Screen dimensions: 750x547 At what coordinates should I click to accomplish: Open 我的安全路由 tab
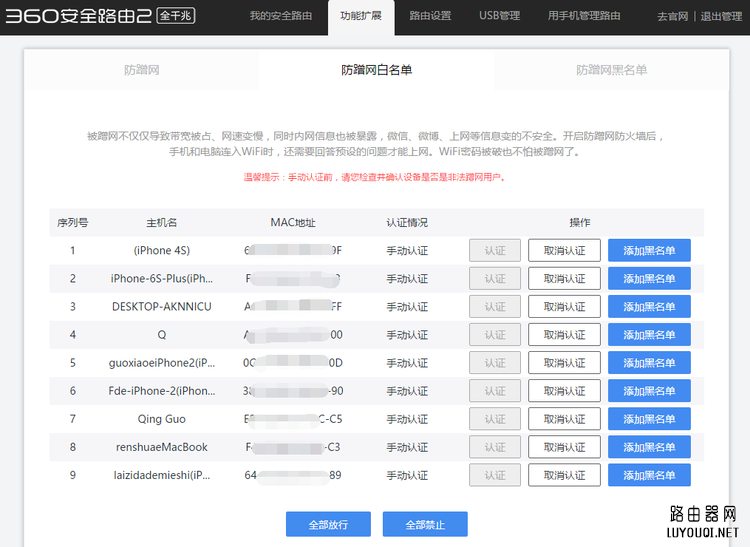click(x=280, y=16)
